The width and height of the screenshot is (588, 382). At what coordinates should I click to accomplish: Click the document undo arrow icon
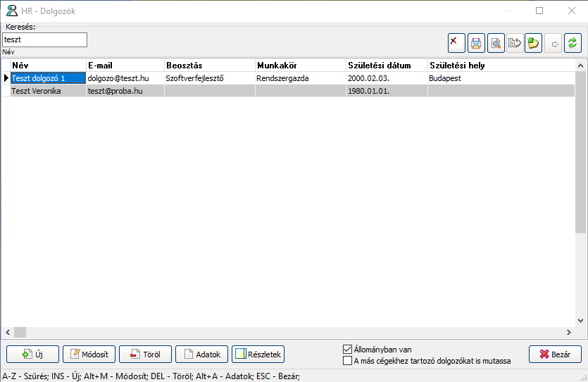point(514,43)
